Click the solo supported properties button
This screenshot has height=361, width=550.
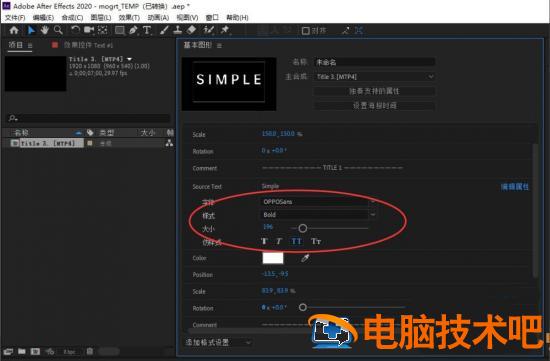click(x=374, y=91)
